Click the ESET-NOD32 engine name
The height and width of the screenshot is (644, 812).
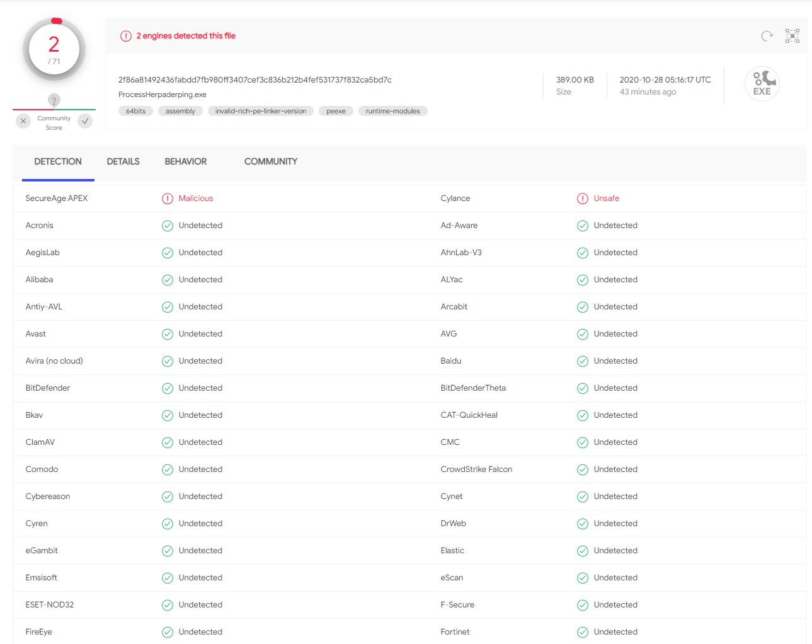[50, 605]
